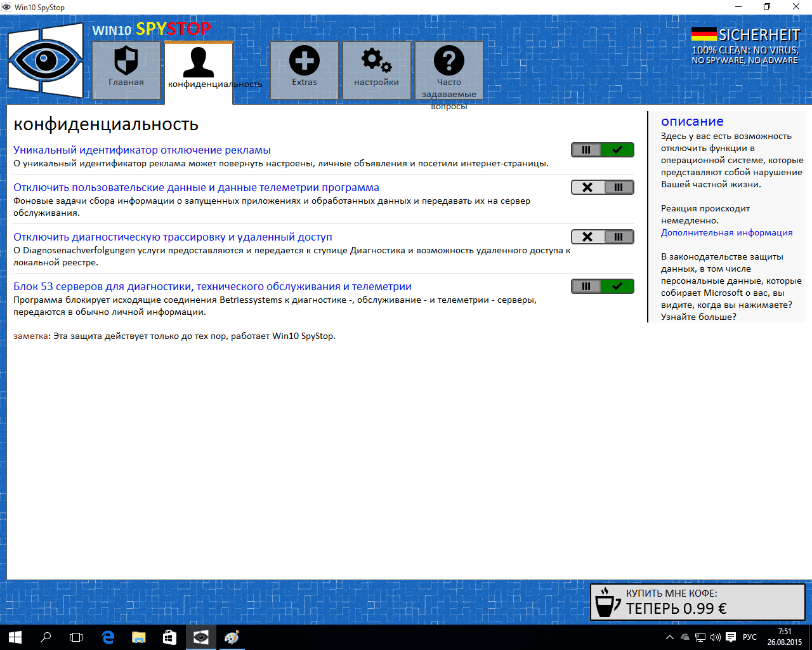
Task: Click the OneDrive cloud tray icon
Action: click(x=685, y=637)
